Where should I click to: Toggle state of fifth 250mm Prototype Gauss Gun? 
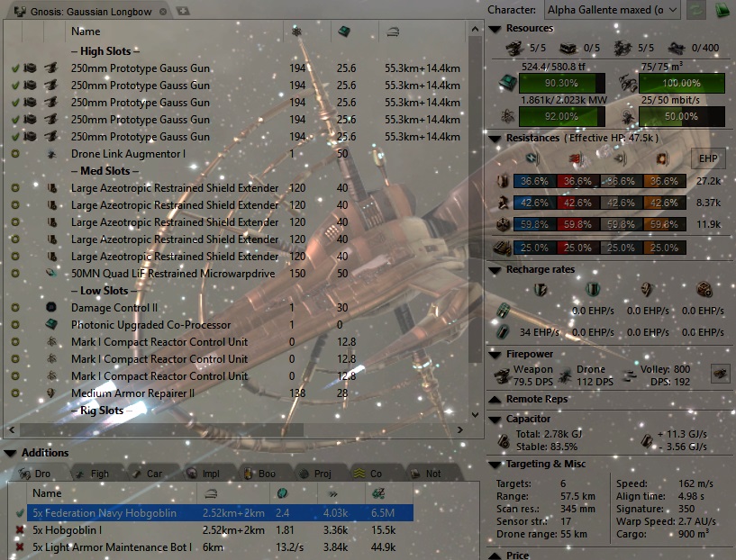[15, 137]
